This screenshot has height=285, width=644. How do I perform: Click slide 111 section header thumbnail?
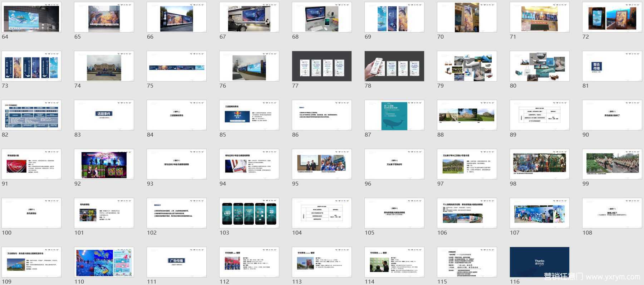click(x=177, y=262)
